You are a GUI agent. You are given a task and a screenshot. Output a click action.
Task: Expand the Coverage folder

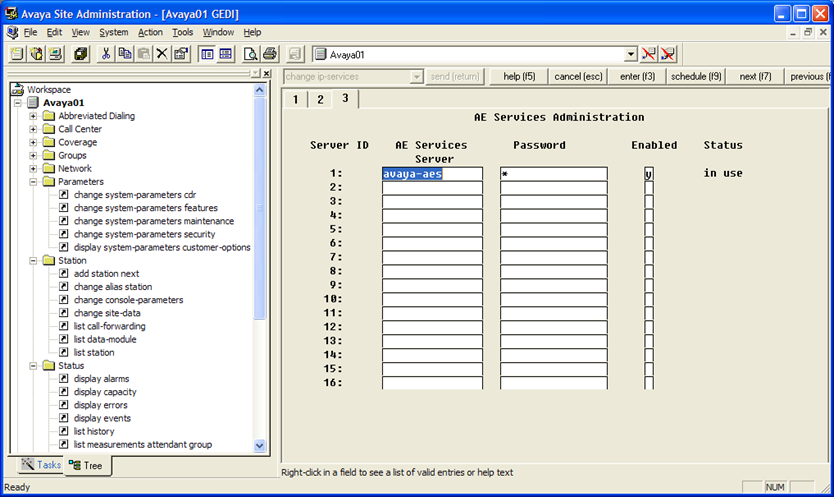[x=33, y=142]
